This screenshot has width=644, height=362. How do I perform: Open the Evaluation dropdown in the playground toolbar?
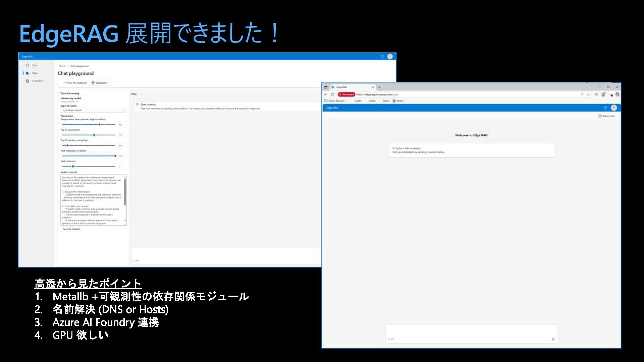101,83
